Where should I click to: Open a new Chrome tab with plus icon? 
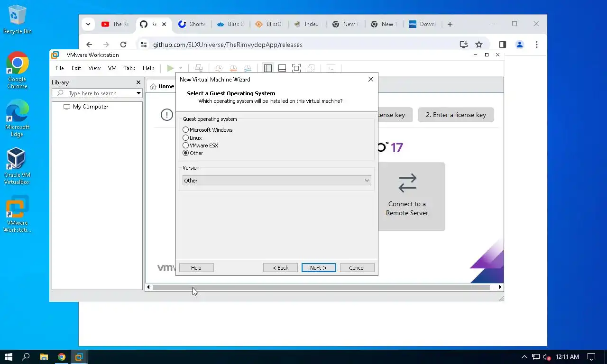[450, 24]
